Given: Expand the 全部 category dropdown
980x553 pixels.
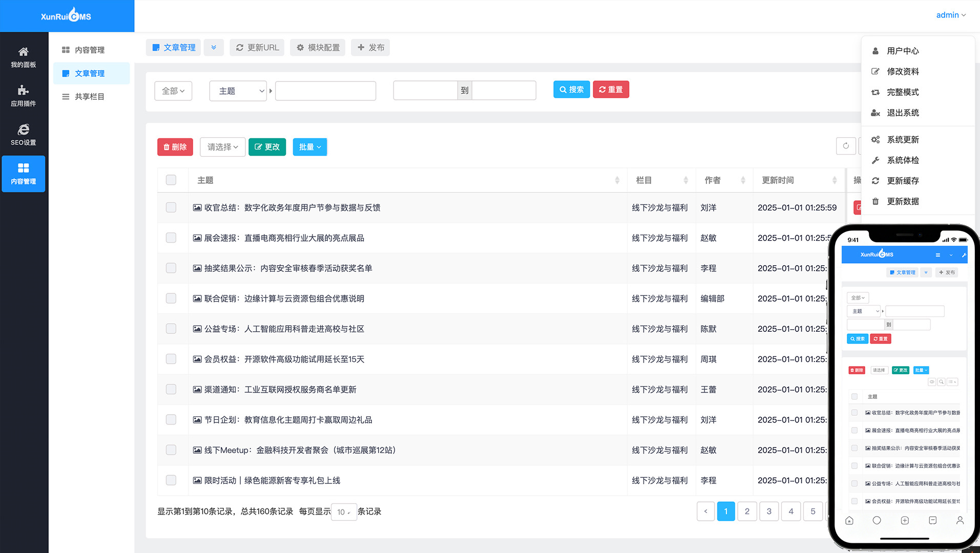Looking at the screenshot, I should click(173, 91).
